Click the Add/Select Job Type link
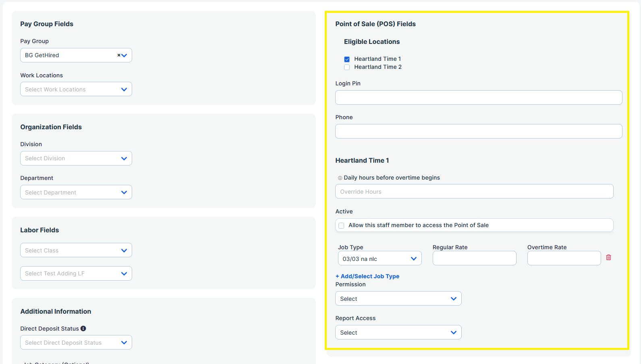This screenshot has width=641, height=364. coord(367,276)
